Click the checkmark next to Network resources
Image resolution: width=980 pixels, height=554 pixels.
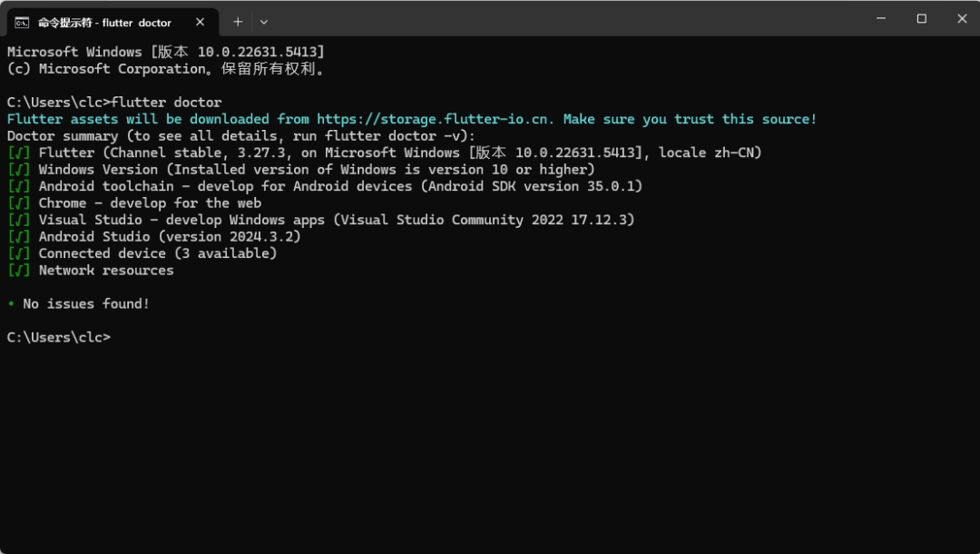[18, 271]
